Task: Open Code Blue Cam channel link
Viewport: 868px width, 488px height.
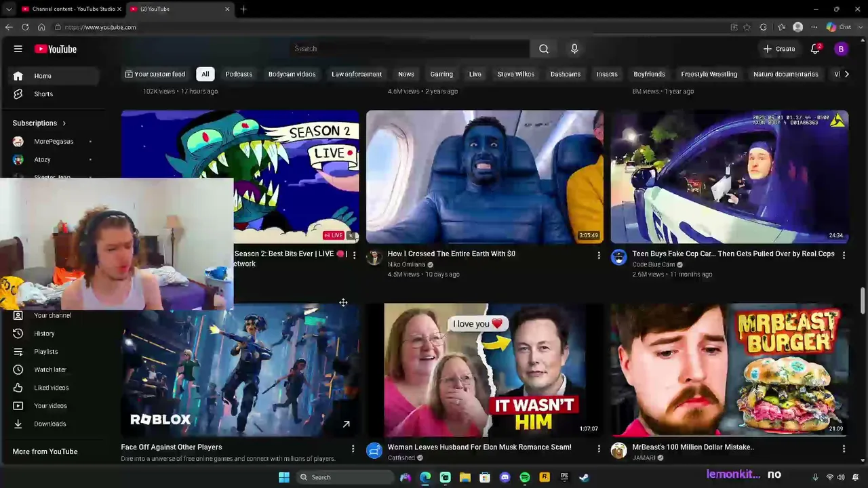Action: click(x=654, y=264)
